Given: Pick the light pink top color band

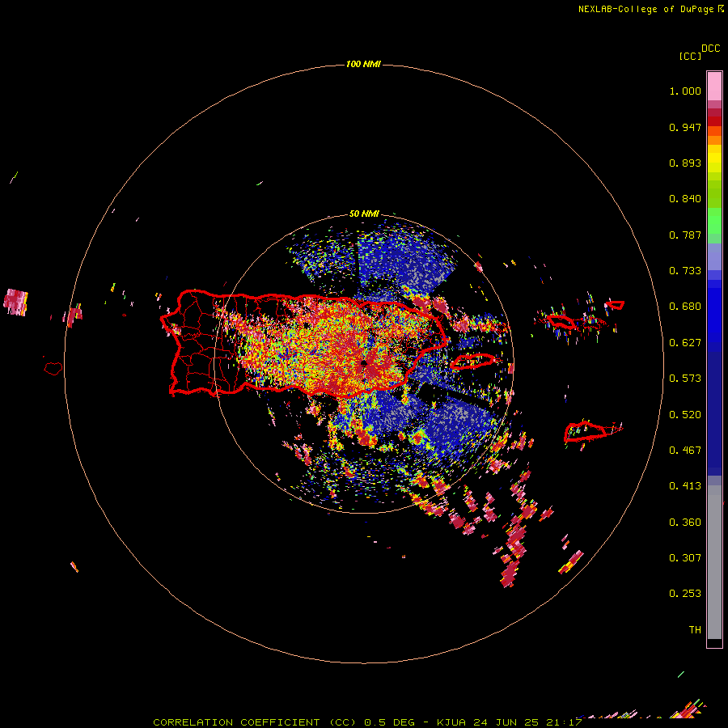Looking at the screenshot, I should [x=714, y=87].
